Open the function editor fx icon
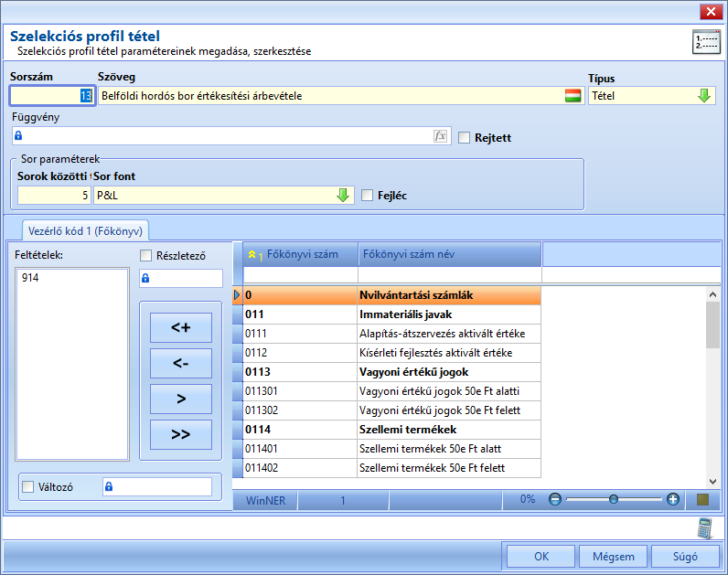The height and width of the screenshot is (575, 728). (440, 136)
